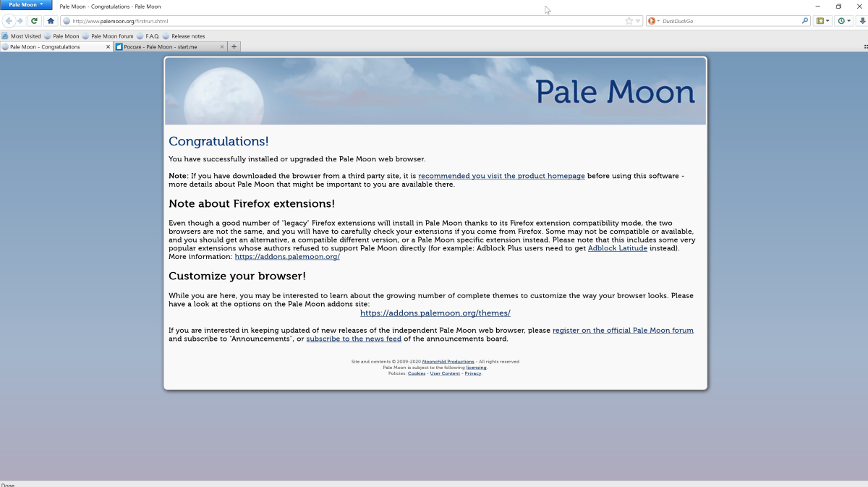Toggle the site identity globe icon

[x=64, y=20]
